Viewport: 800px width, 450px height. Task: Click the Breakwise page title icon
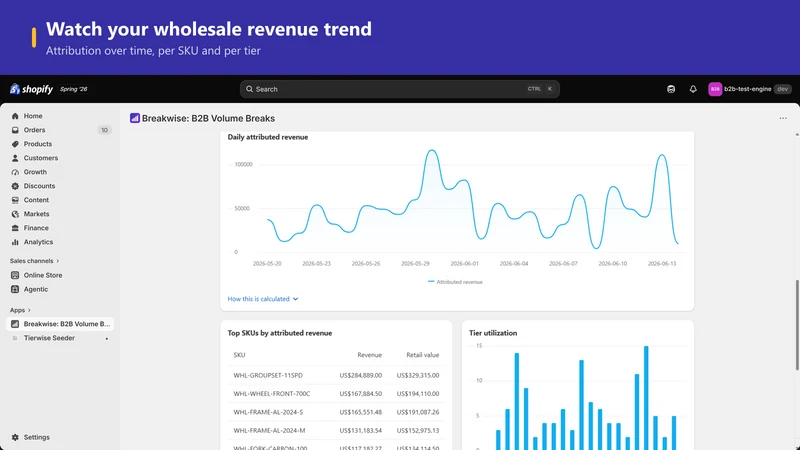[x=135, y=118]
